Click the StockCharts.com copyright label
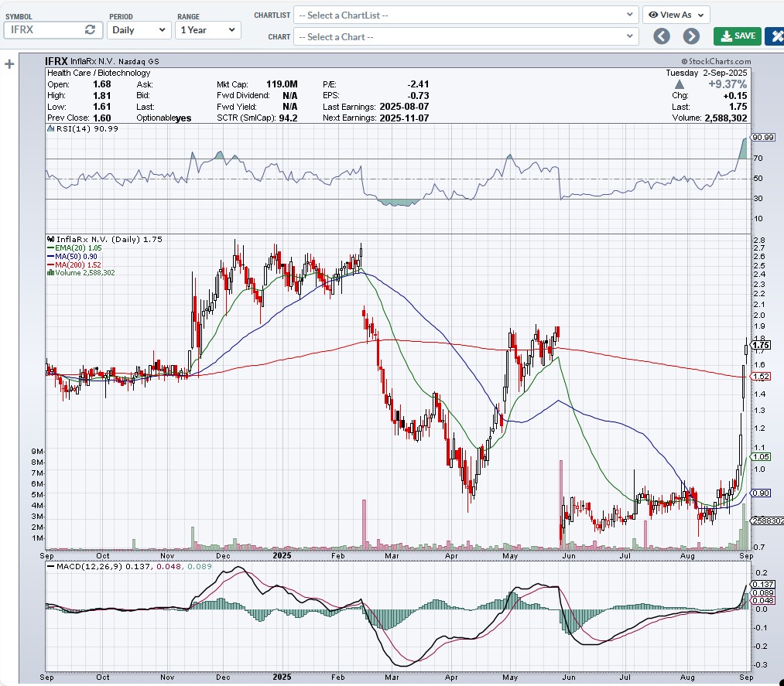Screen dimensions: 784x686 715,61
